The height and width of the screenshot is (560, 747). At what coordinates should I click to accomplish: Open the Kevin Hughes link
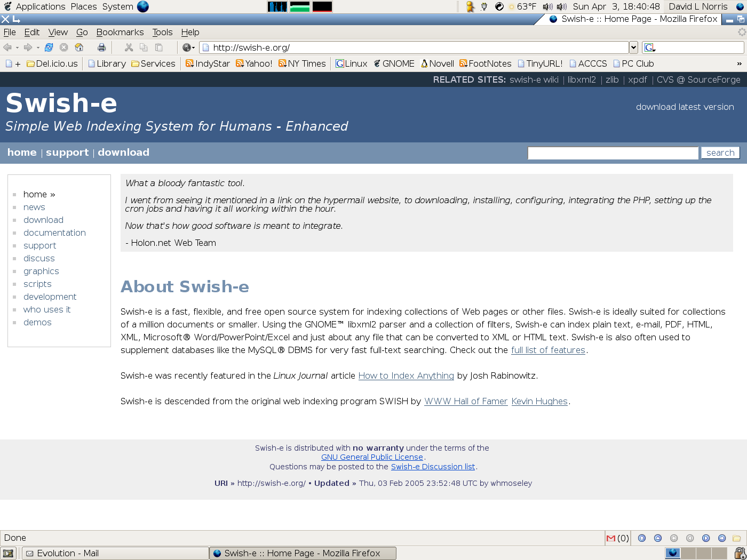pos(539,401)
